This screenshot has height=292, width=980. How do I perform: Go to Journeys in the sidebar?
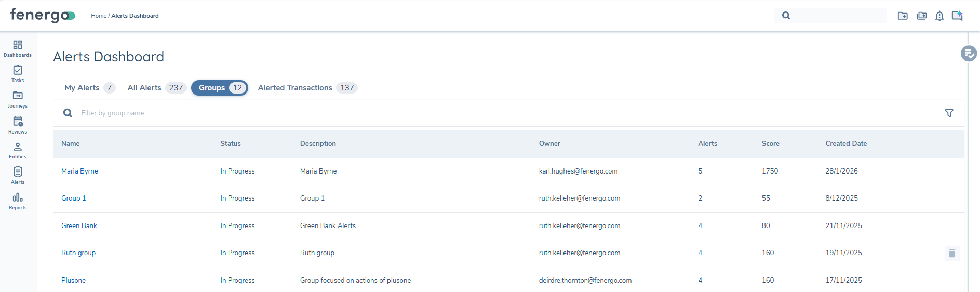(18, 99)
